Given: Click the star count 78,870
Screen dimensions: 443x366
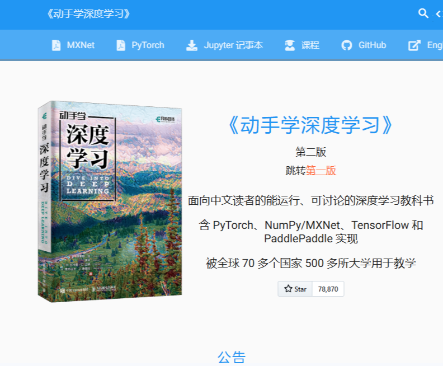Looking at the screenshot, I should pyautogui.click(x=328, y=289).
